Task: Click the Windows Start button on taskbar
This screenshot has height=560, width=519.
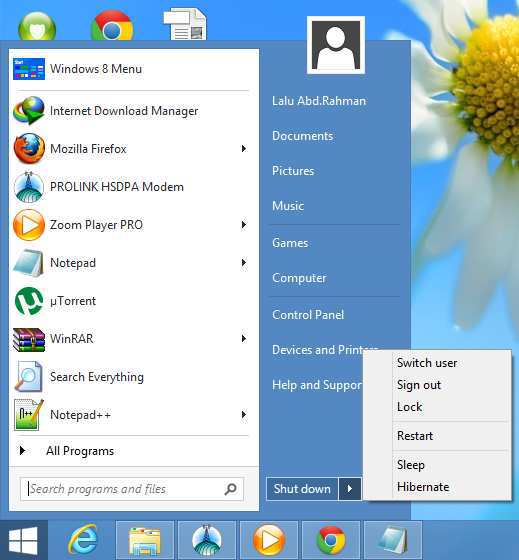Action: click(24, 540)
